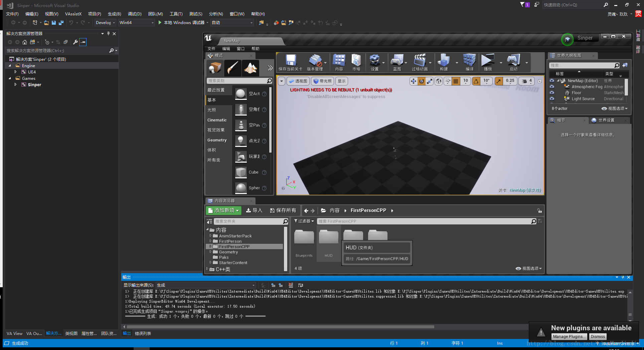This screenshot has width=644, height=350.
Task: Toggle content browser lock icon
Action: (539, 210)
